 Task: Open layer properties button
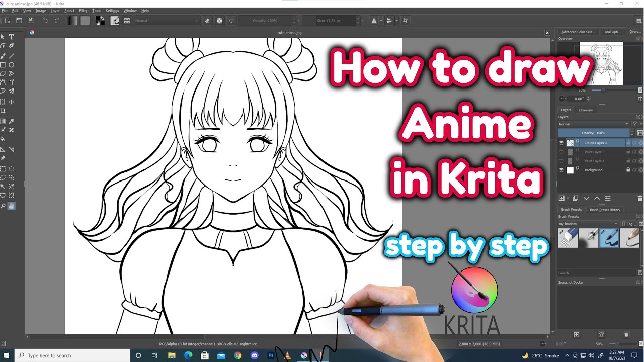click(x=608, y=198)
